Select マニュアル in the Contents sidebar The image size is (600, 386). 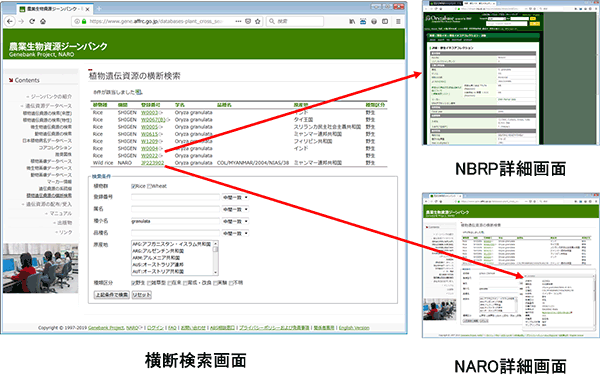click(60, 213)
